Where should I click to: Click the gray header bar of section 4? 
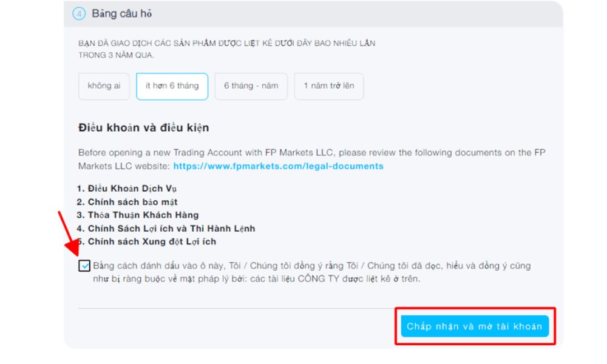pyautogui.click(x=364, y=14)
